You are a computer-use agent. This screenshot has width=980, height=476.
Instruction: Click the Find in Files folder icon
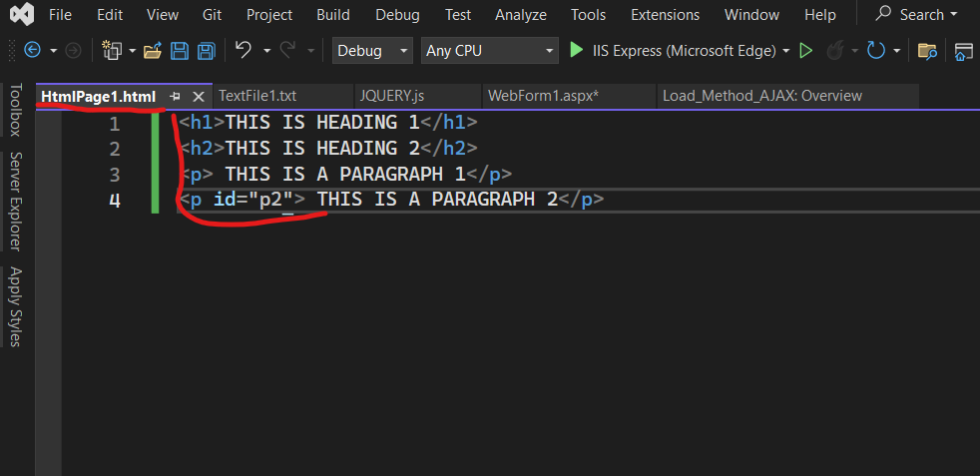pyautogui.click(x=927, y=51)
